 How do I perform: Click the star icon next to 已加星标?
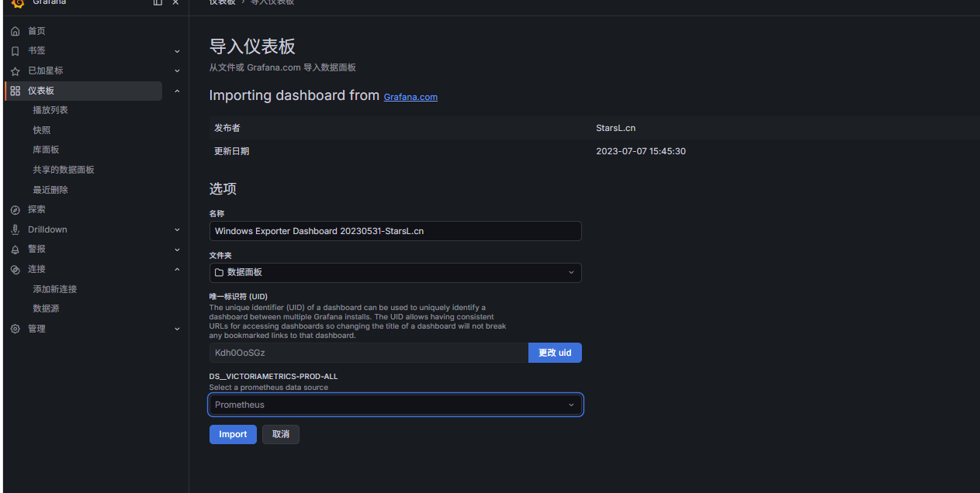click(x=16, y=71)
